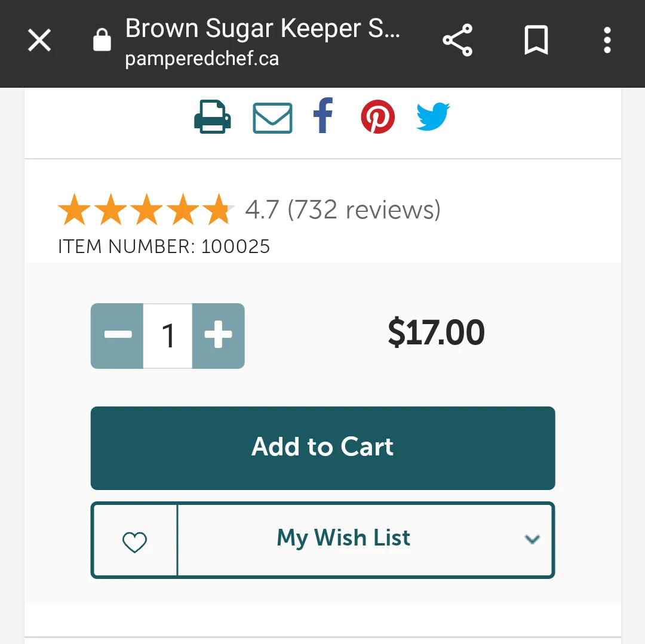Screen dimensions: 645x644
Task: Open the browser share icon
Action: tap(457, 40)
